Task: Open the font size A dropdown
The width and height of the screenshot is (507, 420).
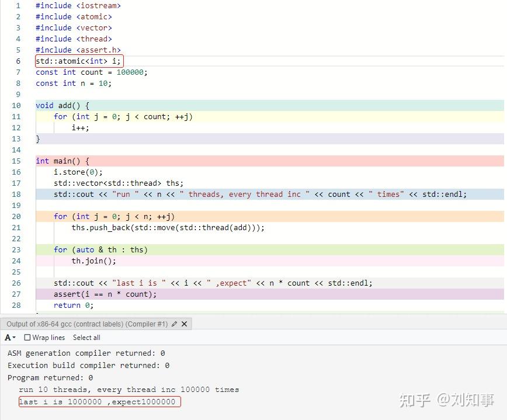Action: pos(9,338)
